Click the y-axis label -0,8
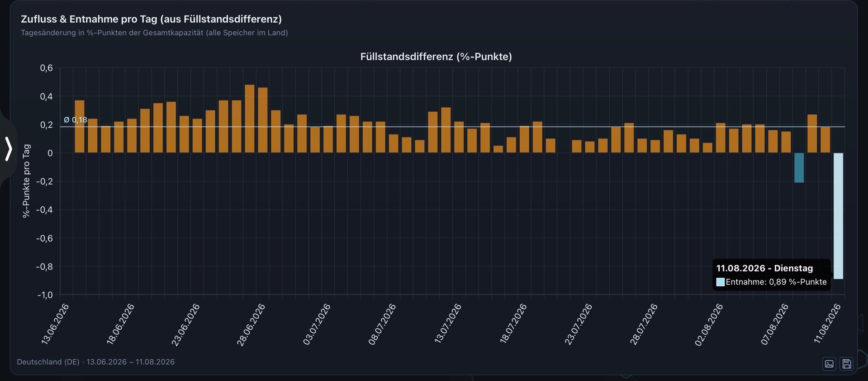This screenshot has width=868, height=381. tap(45, 267)
